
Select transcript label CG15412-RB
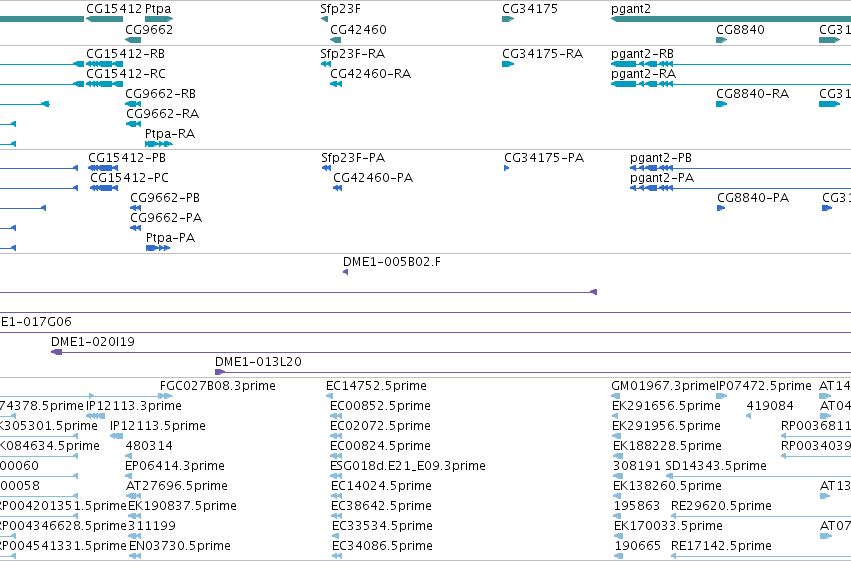click(x=125, y=54)
